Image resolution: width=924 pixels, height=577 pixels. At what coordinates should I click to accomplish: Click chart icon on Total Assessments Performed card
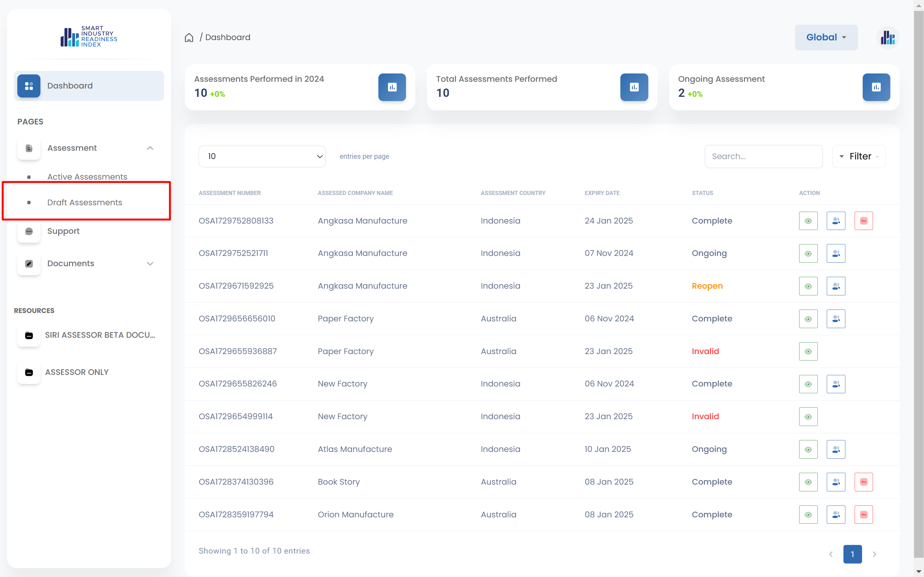[x=634, y=87]
